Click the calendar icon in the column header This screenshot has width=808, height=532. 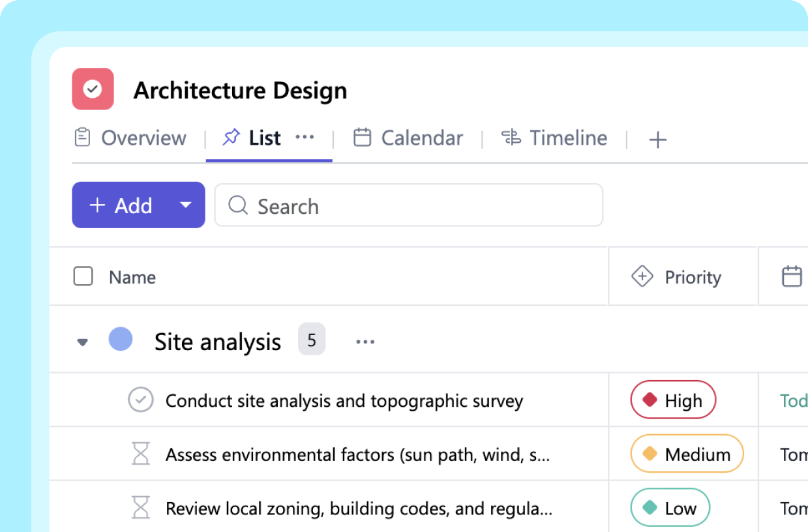(x=792, y=276)
